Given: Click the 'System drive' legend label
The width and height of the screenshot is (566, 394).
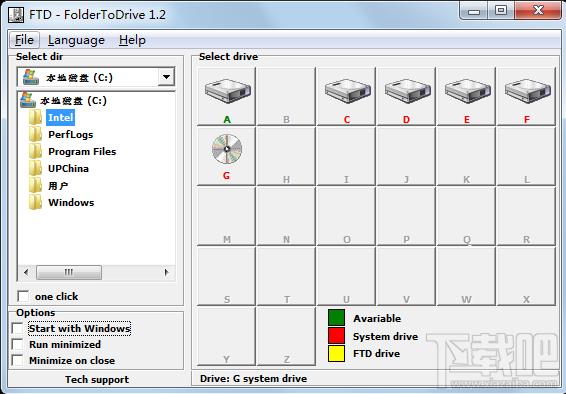Looking at the screenshot, I should (x=386, y=336).
